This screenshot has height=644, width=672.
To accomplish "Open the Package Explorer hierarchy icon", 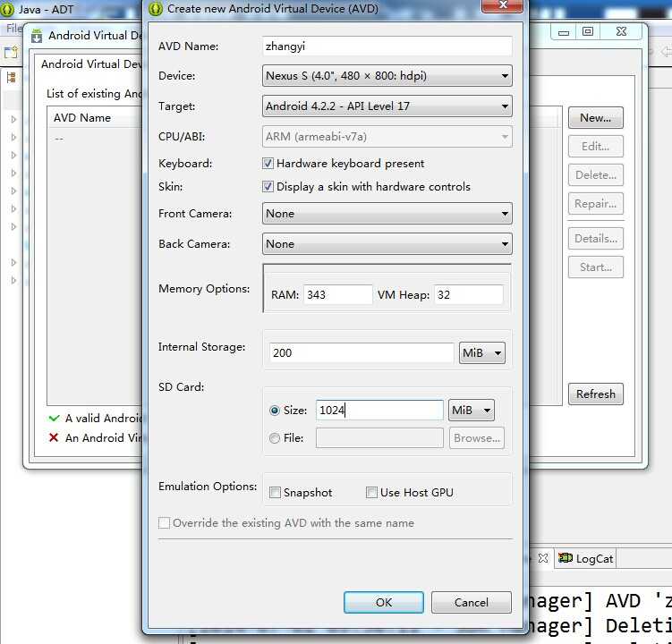I will 11,78.
